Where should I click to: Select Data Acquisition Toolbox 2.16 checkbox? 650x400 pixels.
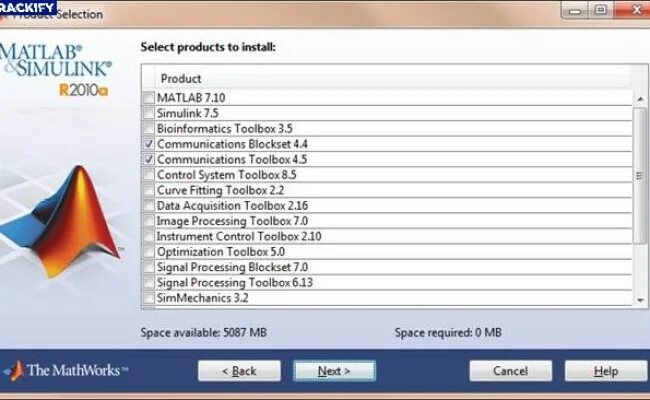coord(148,206)
